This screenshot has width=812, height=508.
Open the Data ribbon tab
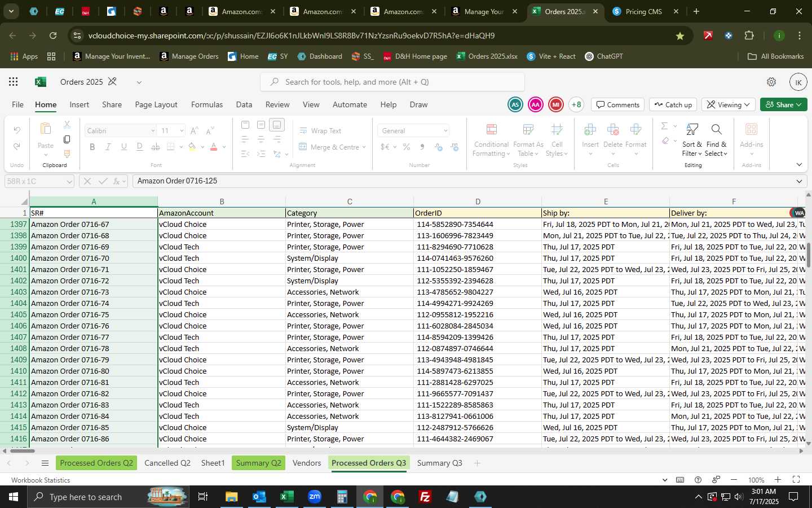(244, 104)
